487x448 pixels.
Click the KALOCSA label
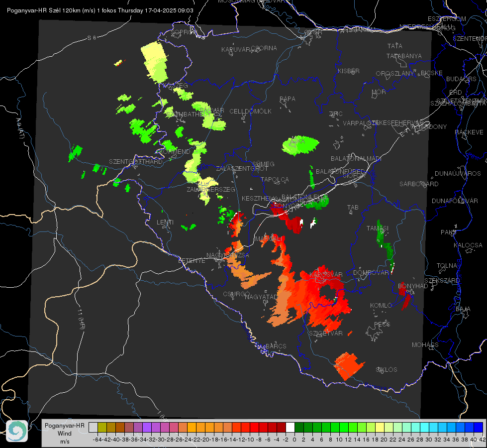coord(468,245)
